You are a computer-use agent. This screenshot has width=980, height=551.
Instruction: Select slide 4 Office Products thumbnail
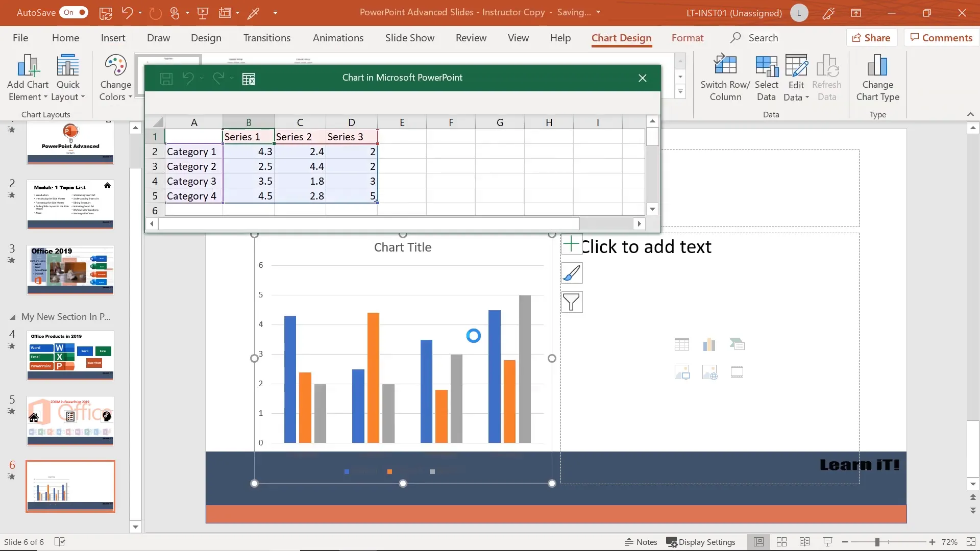70,356
